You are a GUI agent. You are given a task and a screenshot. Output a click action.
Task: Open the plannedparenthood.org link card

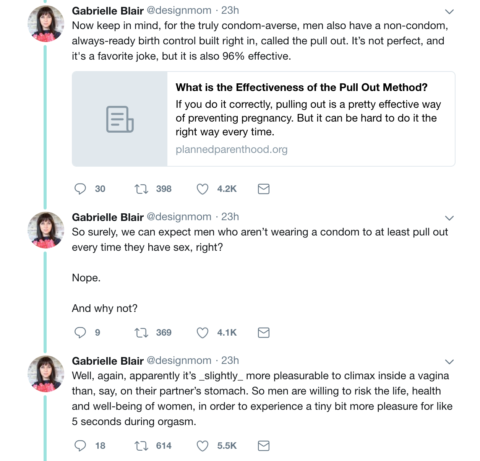tap(263, 119)
